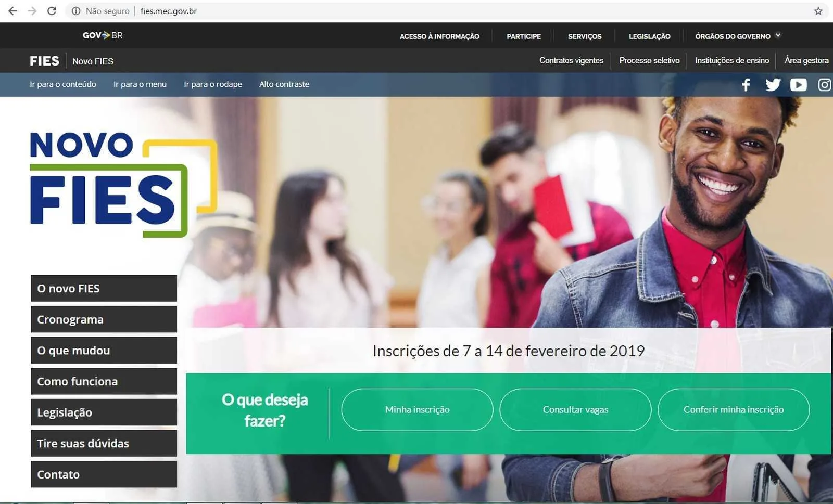
Task: Click Ir para o rodapé link
Action: [x=213, y=84]
